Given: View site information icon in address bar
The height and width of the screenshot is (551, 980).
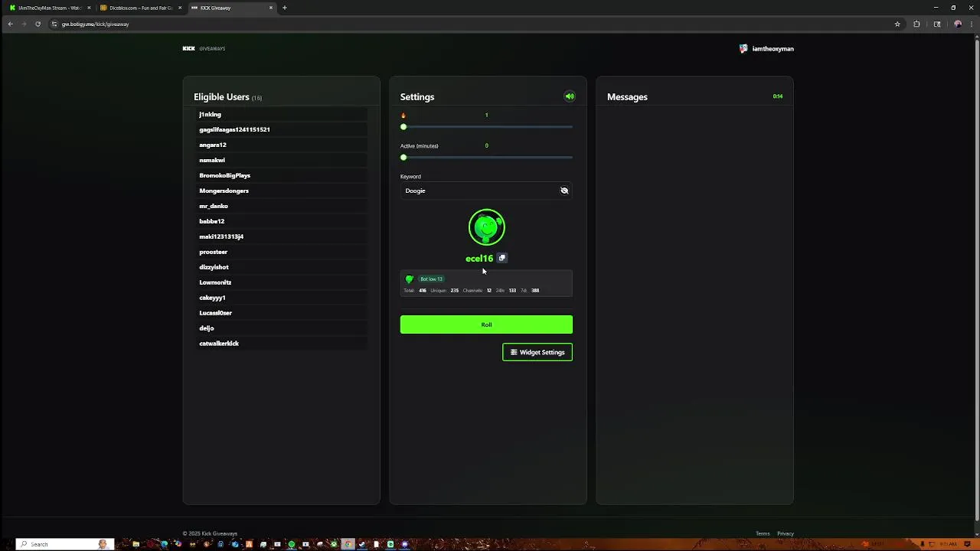Looking at the screenshot, I should [x=54, y=24].
